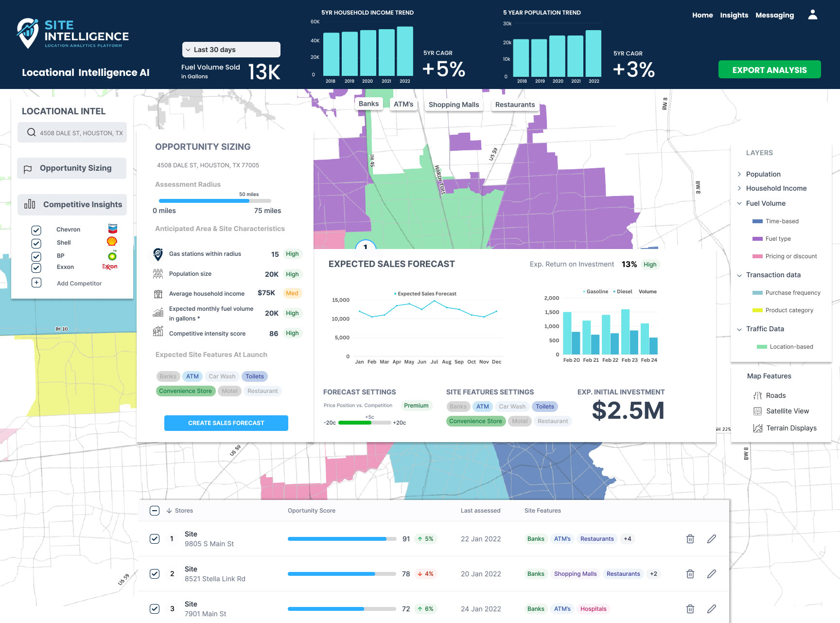Delete site 9805 S Main St
The image size is (840, 623).
pos(690,539)
